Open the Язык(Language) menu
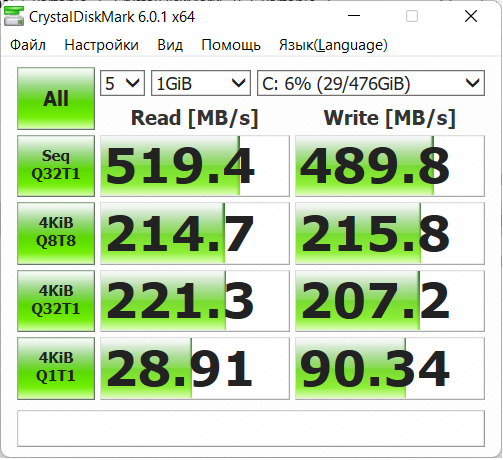 [x=333, y=45]
